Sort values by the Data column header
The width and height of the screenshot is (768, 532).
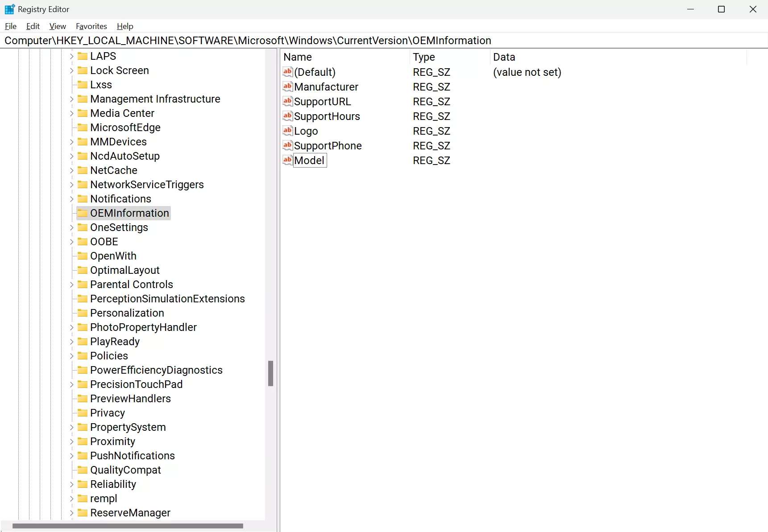pos(618,57)
